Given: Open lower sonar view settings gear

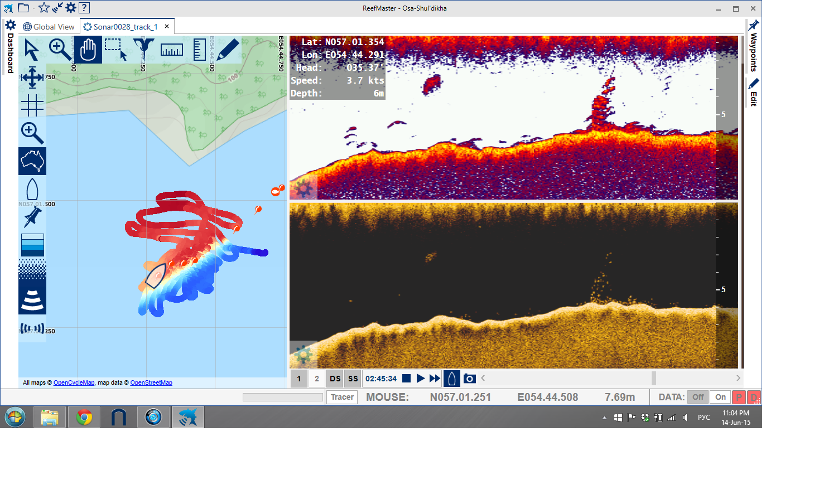Looking at the screenshot, I should point(304,355).
